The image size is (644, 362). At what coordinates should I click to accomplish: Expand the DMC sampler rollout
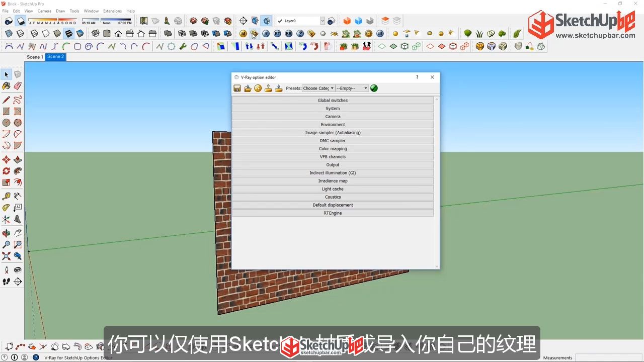point(333,141)
